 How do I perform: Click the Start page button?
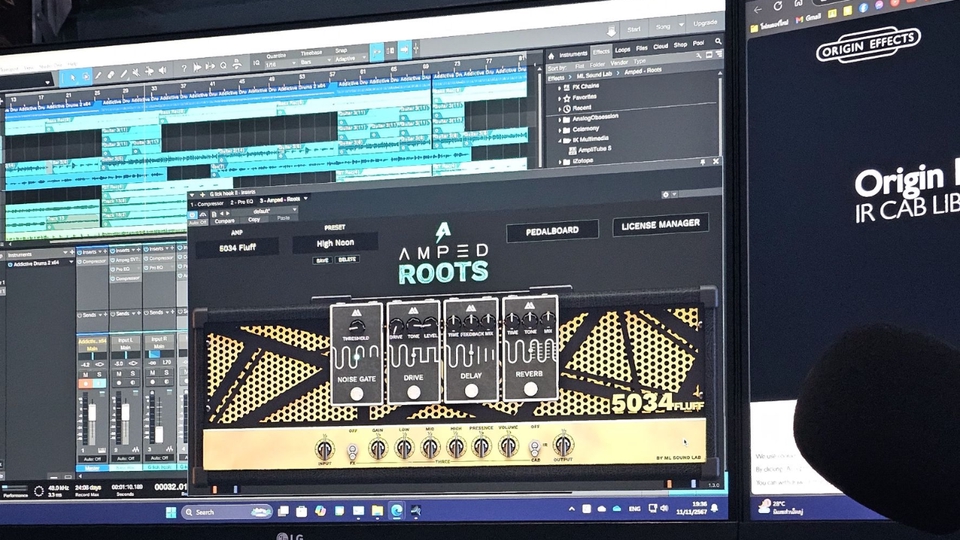634,29
